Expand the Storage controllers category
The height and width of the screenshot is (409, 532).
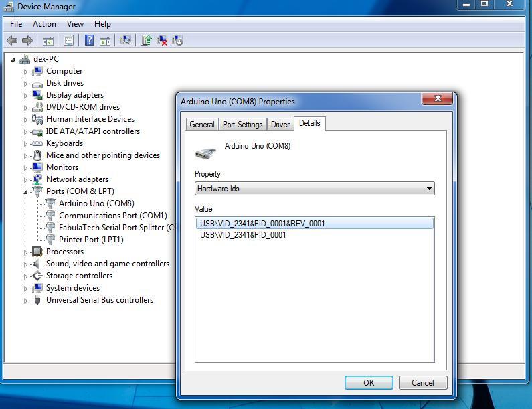tap(25, 276)
